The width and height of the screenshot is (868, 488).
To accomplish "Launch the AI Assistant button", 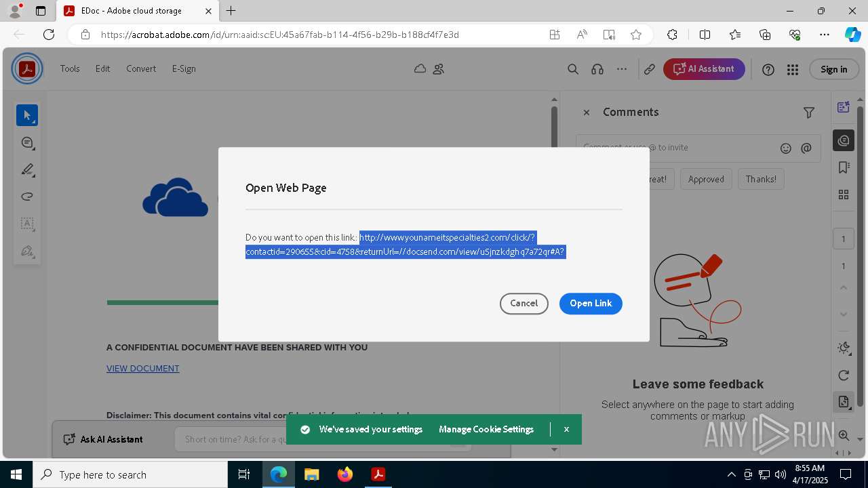I will [704, 69].
